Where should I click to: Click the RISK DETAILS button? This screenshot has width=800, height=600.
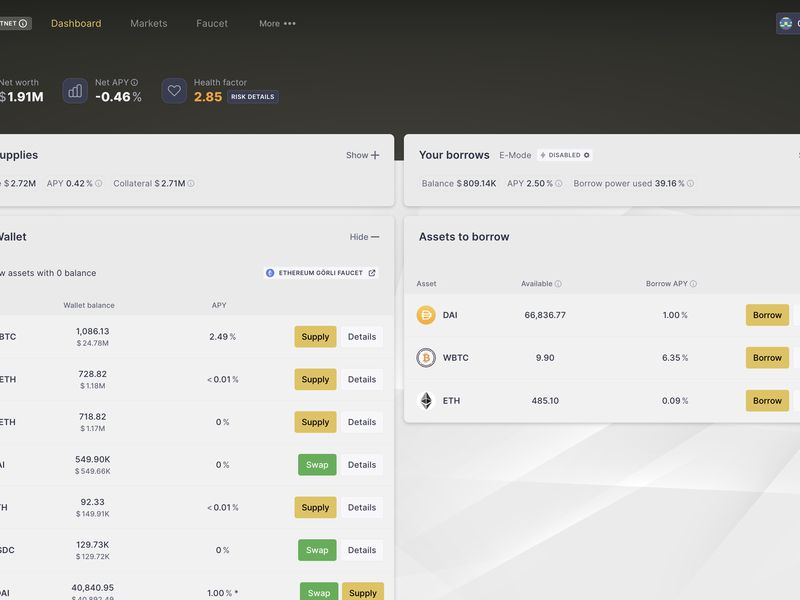(x=253, y=97)
